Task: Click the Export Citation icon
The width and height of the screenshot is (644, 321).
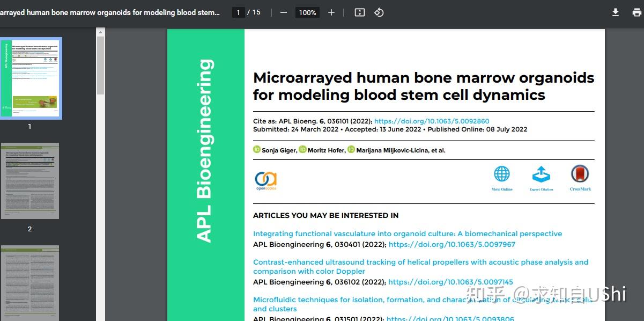Action: [x=541, y=174]
